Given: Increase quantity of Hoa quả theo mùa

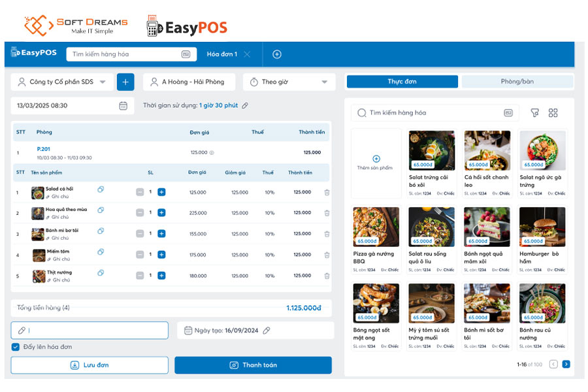Looking at the screenshot, I should 161,213.
